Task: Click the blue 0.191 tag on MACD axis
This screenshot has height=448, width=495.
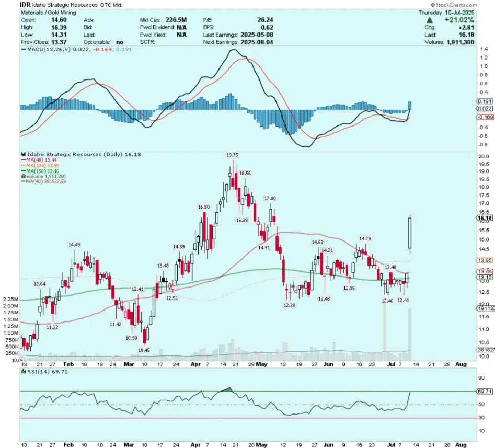Action: pyautogui.click(x=485, y=101)
